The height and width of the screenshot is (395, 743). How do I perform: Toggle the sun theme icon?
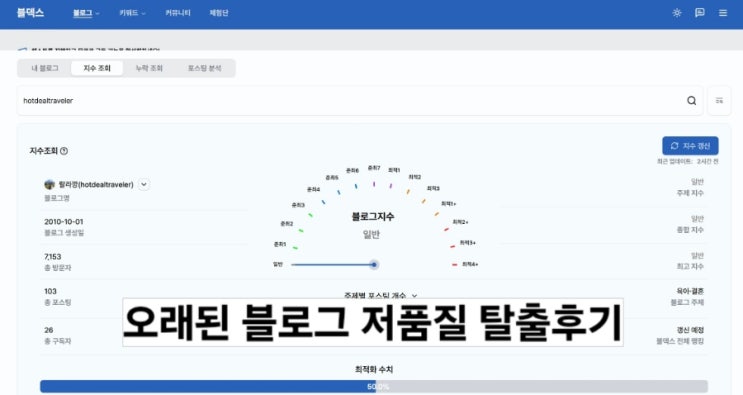click(677, 13)
